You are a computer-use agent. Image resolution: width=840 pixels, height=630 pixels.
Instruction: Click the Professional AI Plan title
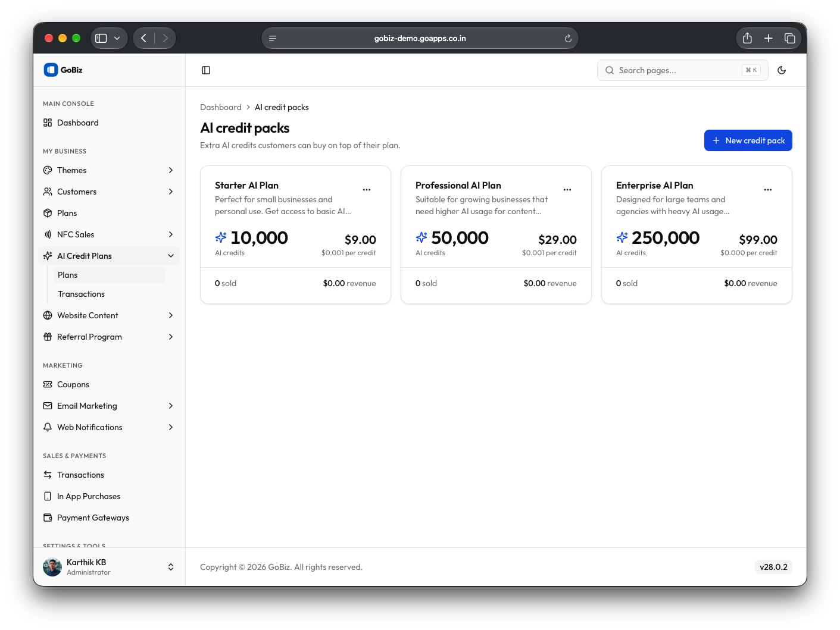coord(458,185)
